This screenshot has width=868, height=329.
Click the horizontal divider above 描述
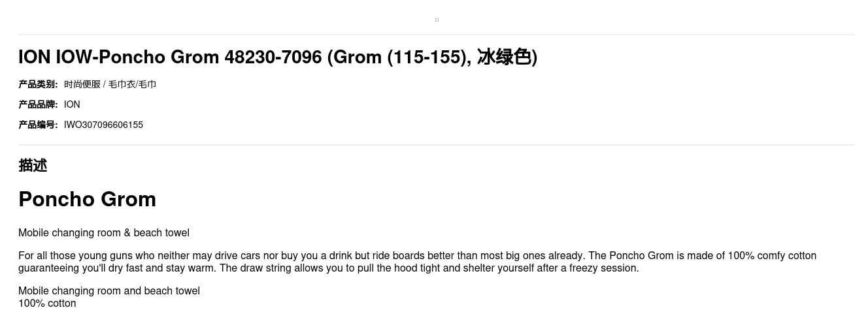point(437,145)
